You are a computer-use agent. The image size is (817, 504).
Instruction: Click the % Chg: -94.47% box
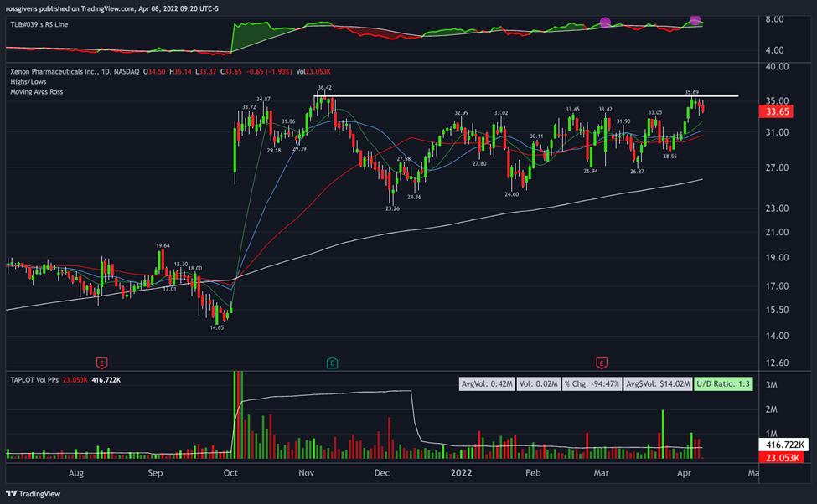tap(592, 384)
